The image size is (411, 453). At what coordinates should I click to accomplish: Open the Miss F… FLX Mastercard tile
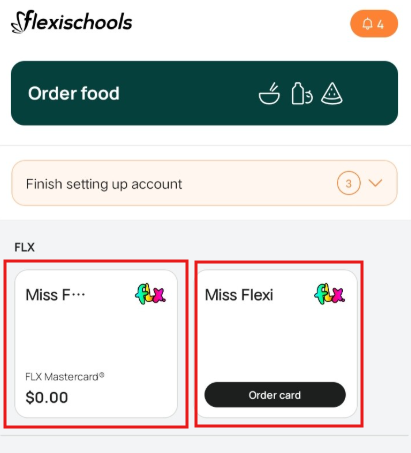[x=96, y=343]
